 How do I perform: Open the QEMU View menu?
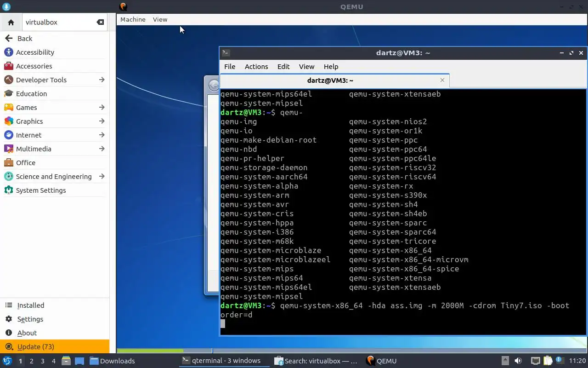pos(160,19)
